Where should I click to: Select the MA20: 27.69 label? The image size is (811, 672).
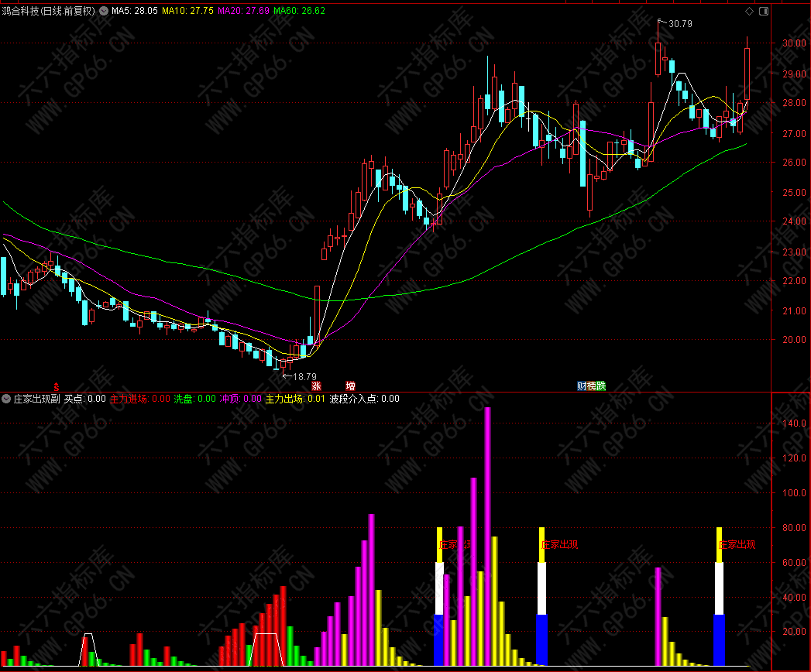[243, 11]
